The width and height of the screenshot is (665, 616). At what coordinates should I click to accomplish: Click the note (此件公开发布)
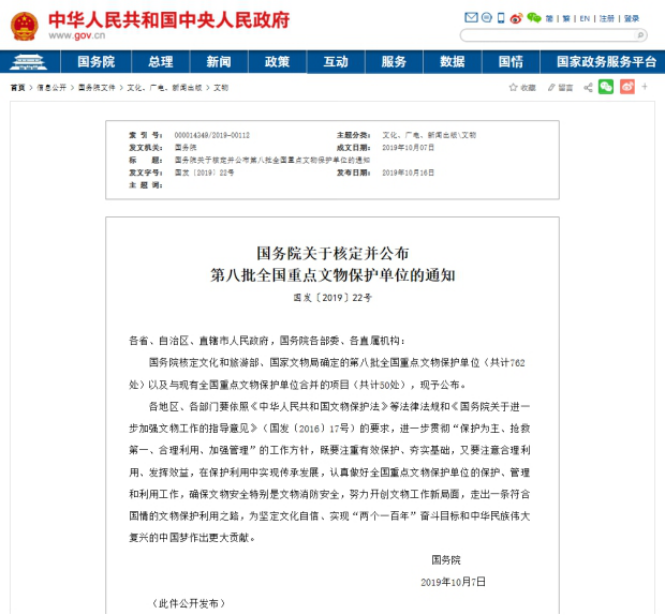click(189, 603)
